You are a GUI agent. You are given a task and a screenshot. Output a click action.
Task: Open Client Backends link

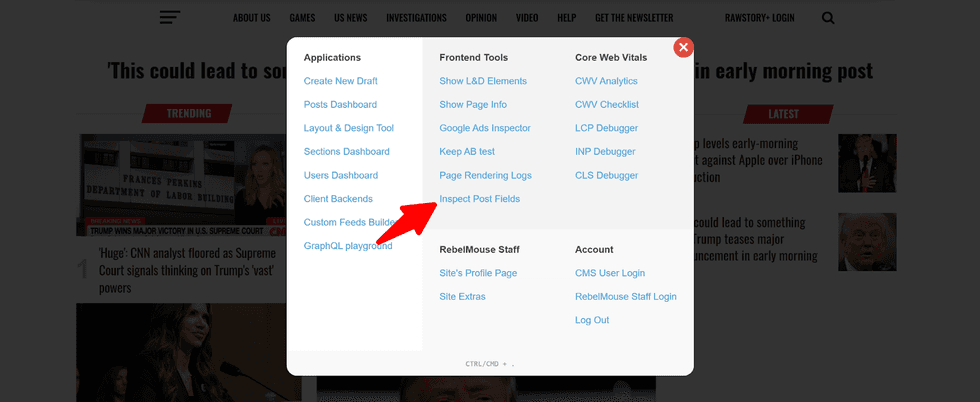[x=338, y=199]
